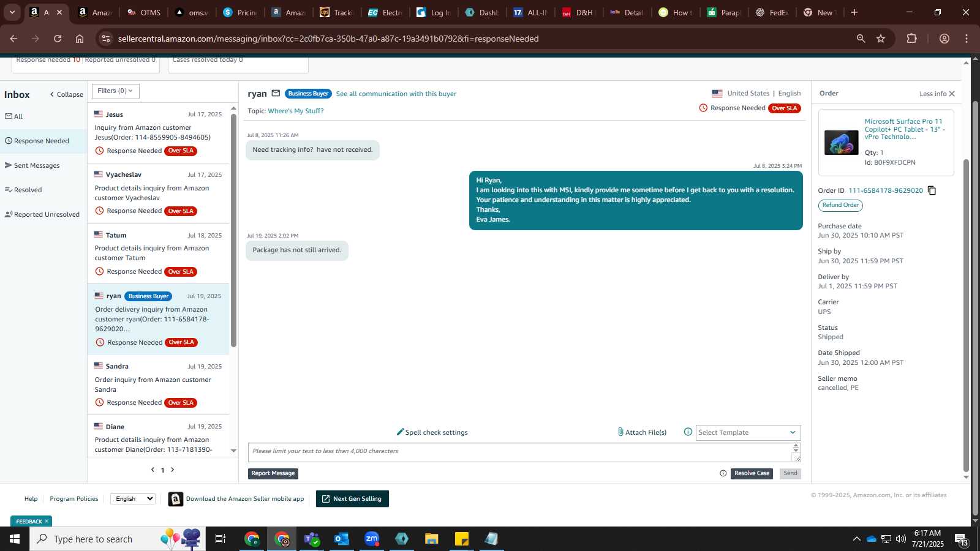Open Chrome three-dot menu
Screen dimensions: 980x551
click(967, 39)
